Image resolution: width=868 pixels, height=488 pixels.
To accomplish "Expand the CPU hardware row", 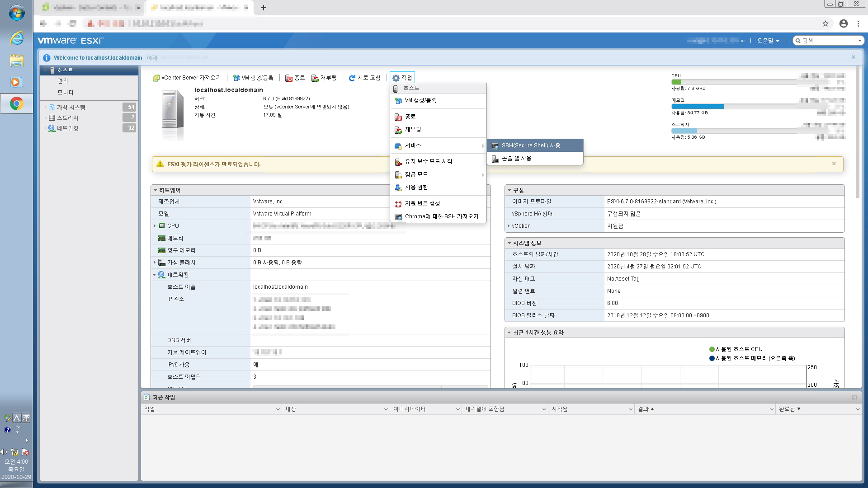I will click(155, 226).
